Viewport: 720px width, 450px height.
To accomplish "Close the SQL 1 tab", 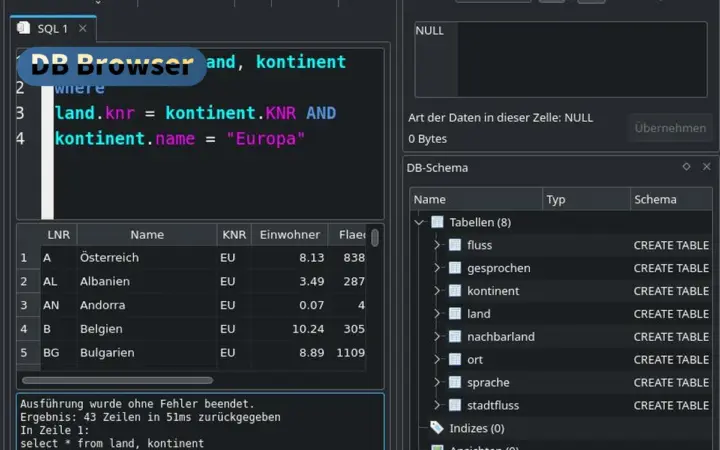I will pos(83,28).
